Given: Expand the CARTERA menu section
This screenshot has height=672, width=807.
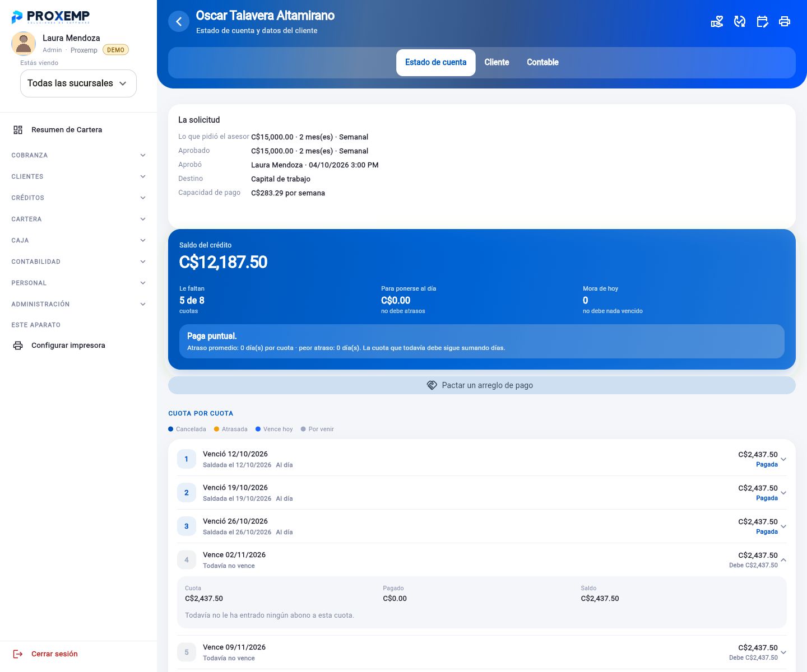Looking at the screenshot, I should (78, 219).
